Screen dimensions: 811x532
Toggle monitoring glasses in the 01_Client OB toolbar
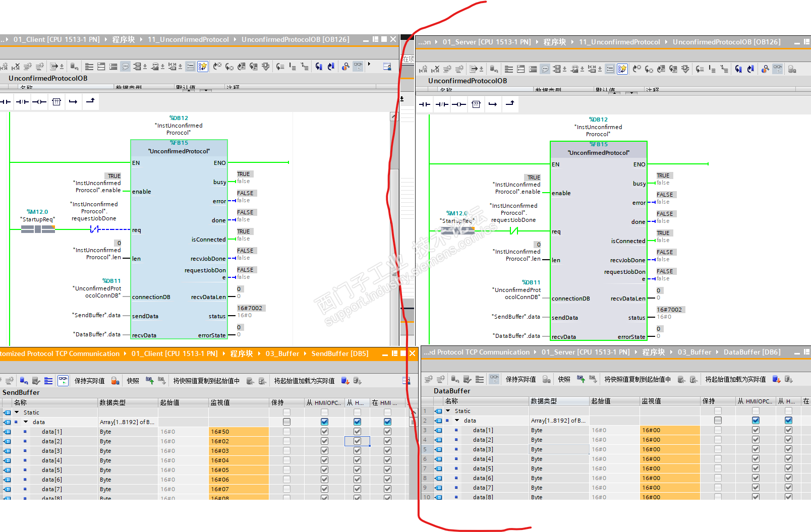pyautogui.click(x=358, y=66)
